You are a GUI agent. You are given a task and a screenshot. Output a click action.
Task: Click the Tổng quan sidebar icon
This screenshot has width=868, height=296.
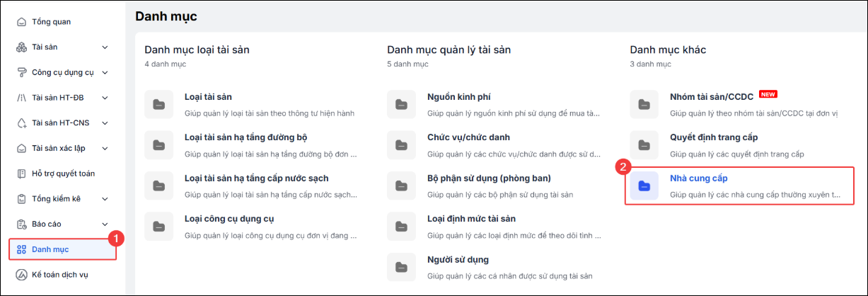coord(22,22)
